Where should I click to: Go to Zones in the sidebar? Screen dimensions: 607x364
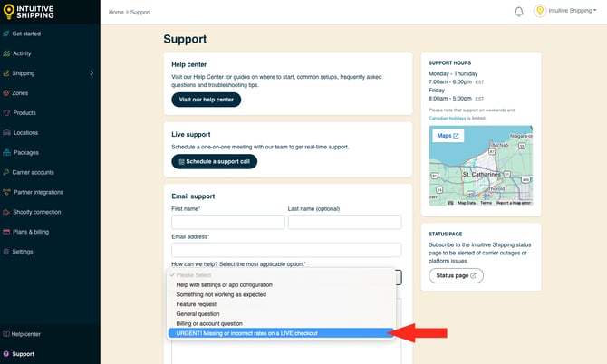(x=20, y=93)
